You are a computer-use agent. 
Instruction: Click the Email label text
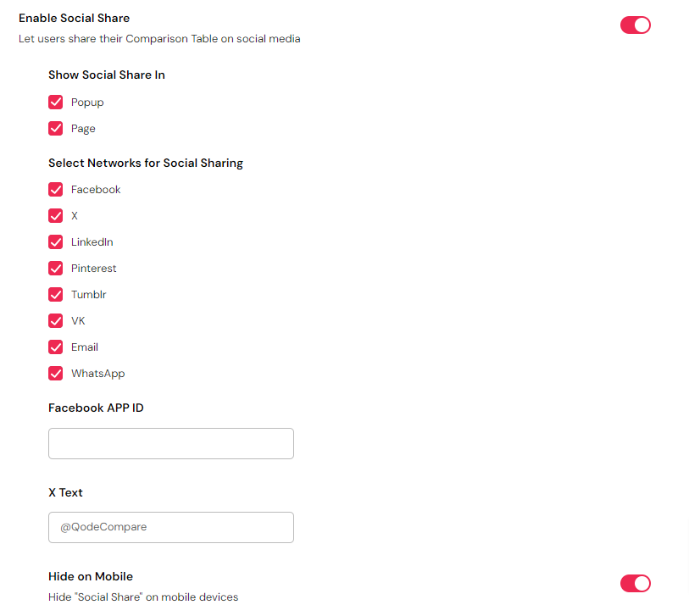coord(85,347)
